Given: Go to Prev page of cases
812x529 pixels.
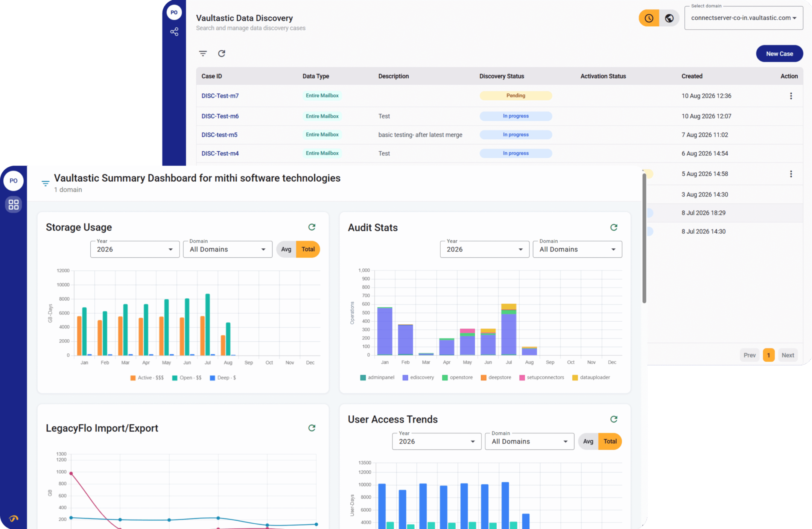Looking at the screenshot, I should pos(750,355).
